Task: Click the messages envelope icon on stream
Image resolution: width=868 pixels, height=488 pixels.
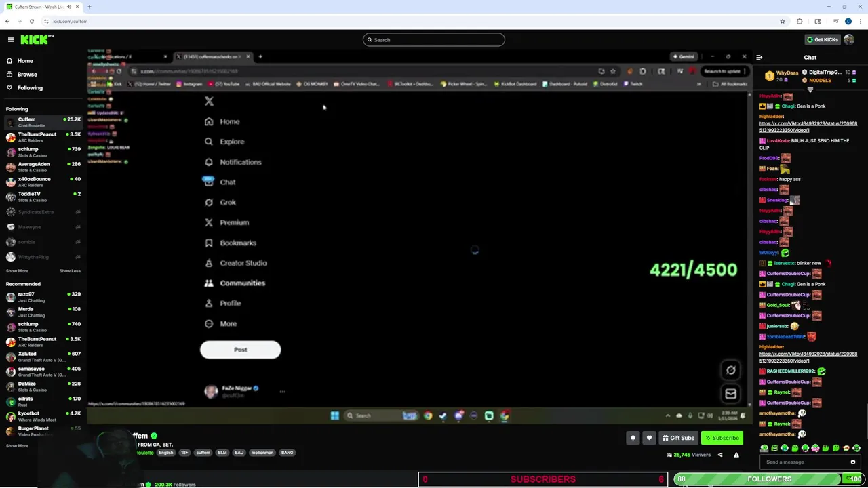Action: coord(730,394)
